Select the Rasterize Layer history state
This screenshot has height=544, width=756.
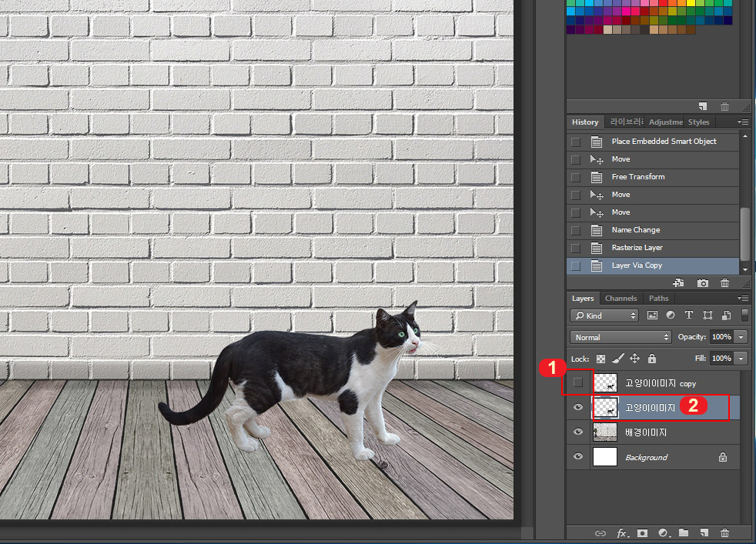[x=654, y=248]
